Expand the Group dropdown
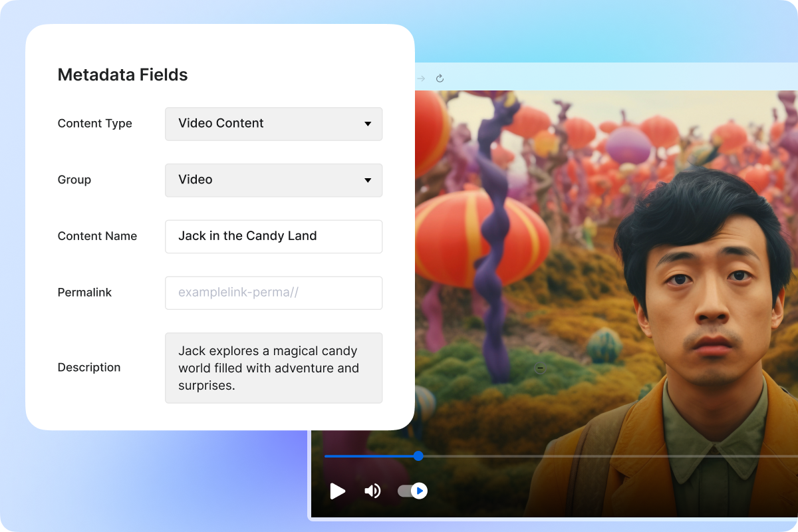Image resolution: width=798 pixels, height=532 pixels. coord(273,180)
